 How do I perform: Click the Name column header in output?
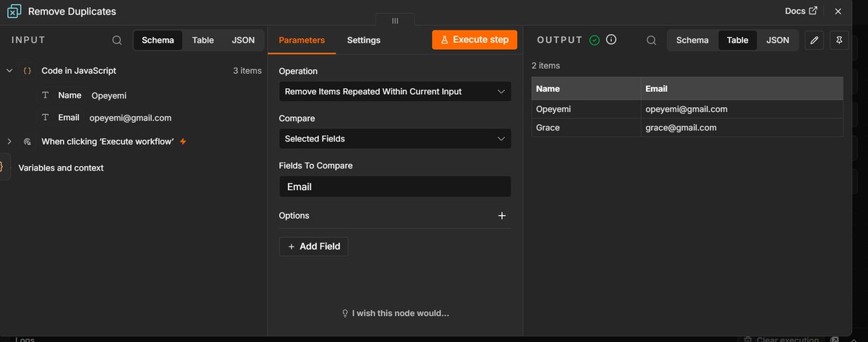coord(587,89)
